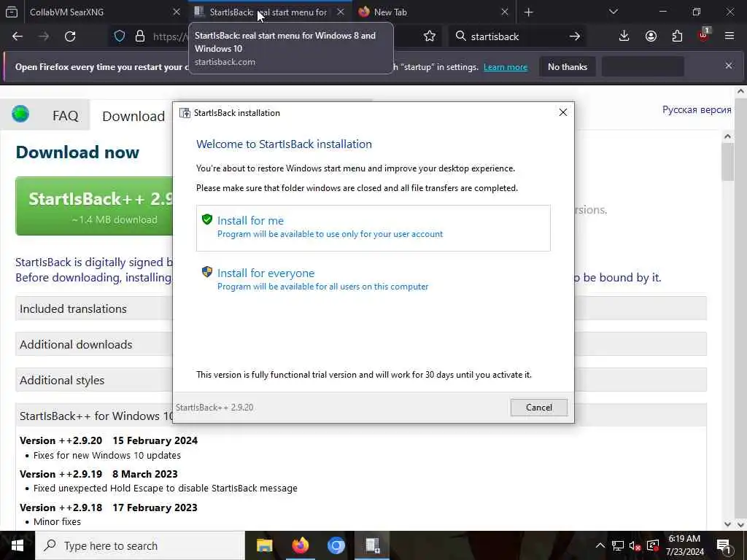Open the Download page tab

[133, 116]
